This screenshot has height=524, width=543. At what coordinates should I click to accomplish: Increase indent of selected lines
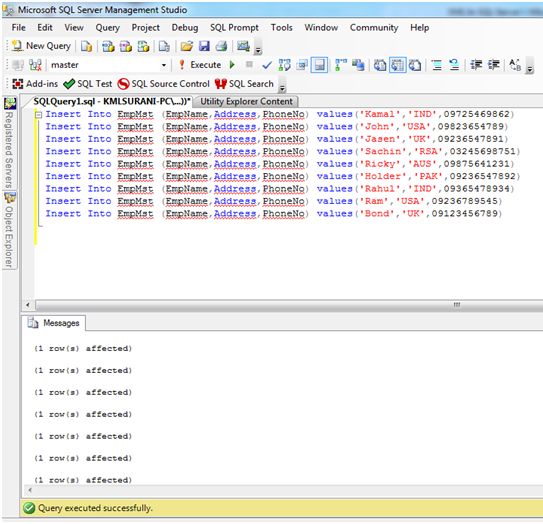pyautogui.click(x=493, y=65)
